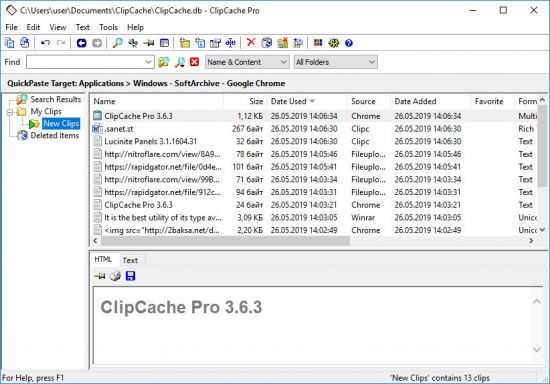
Task: Click the red clear search icon
Action: pos(194,62)
